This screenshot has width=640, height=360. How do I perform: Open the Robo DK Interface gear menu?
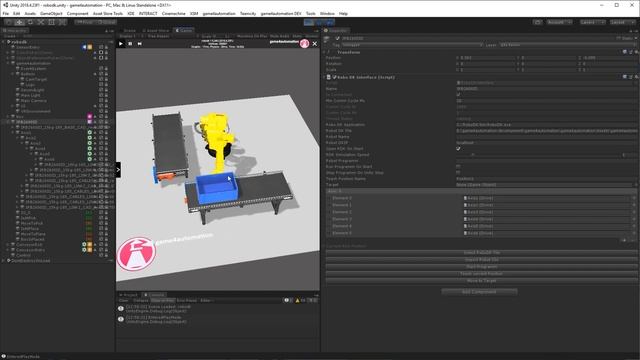tap(636, 77)
